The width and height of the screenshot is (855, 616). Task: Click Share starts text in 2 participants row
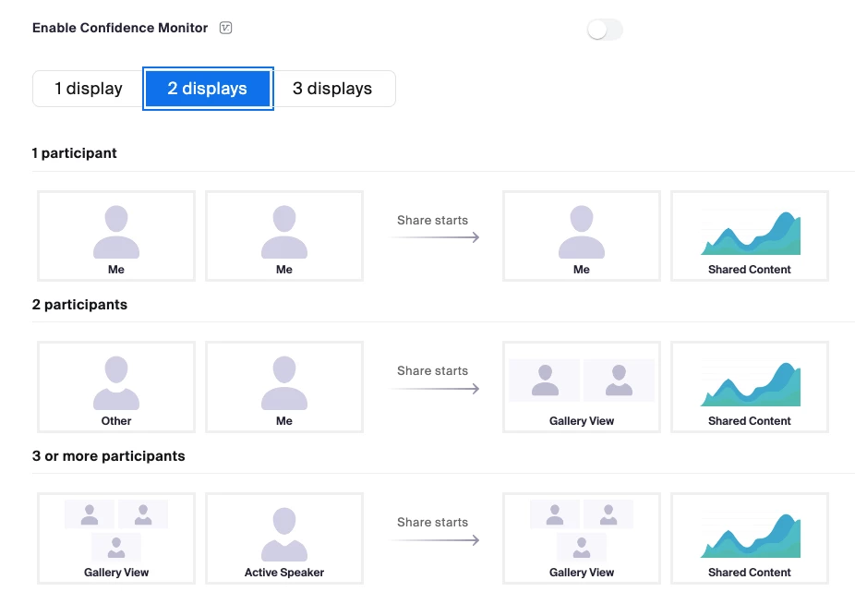pyautogui.click(x=432, y=371)
